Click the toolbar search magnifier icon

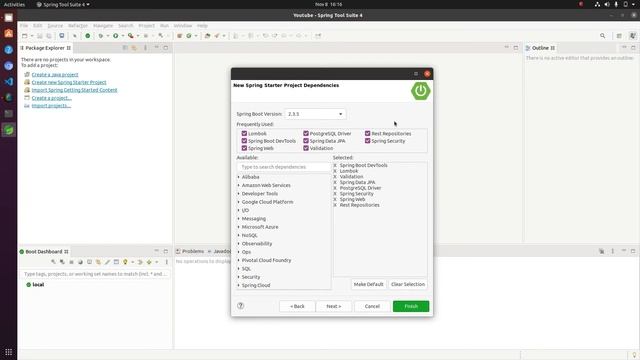[x=602, y=36]
